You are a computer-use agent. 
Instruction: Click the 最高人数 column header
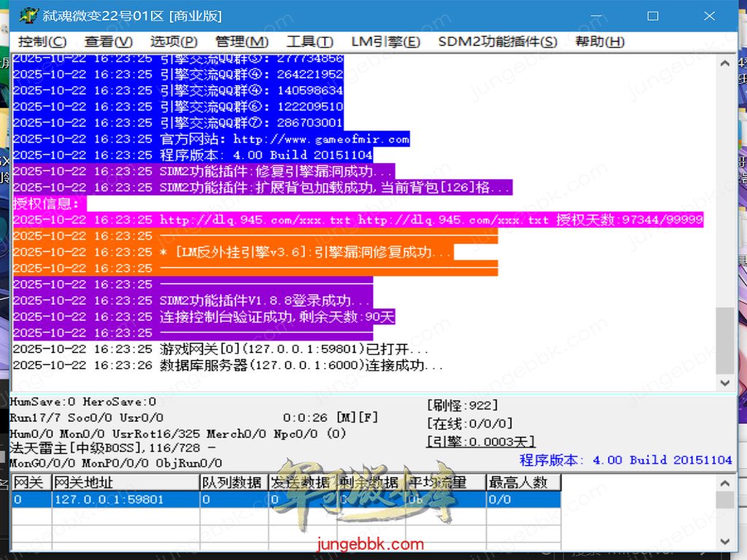pyautogui.click(x=522, y=483)
